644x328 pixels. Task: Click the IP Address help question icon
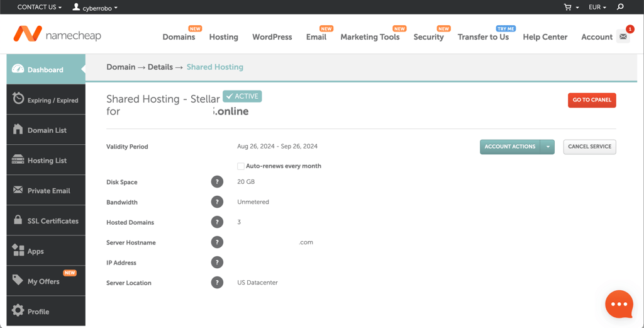tap(217, 263)
